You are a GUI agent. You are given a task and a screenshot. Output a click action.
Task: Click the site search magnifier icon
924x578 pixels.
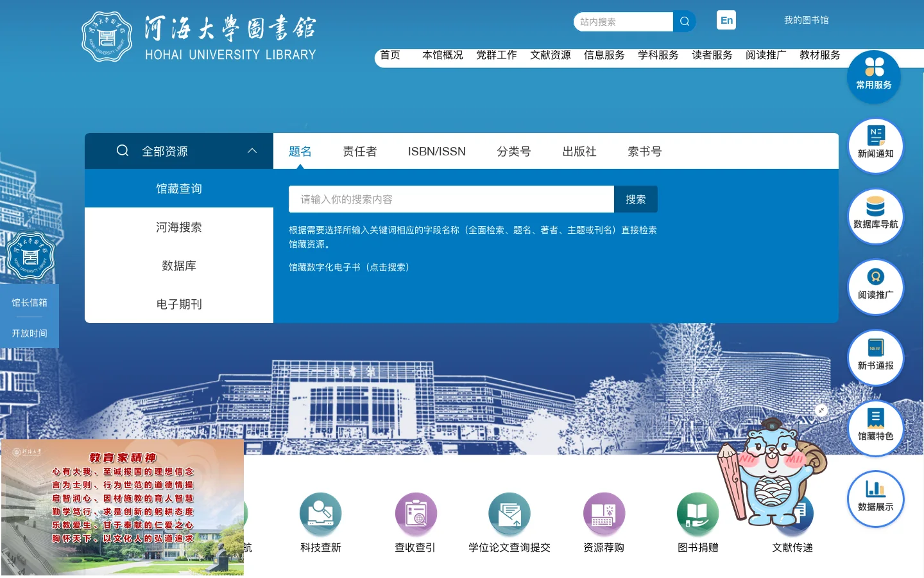(x=685, y=21)
